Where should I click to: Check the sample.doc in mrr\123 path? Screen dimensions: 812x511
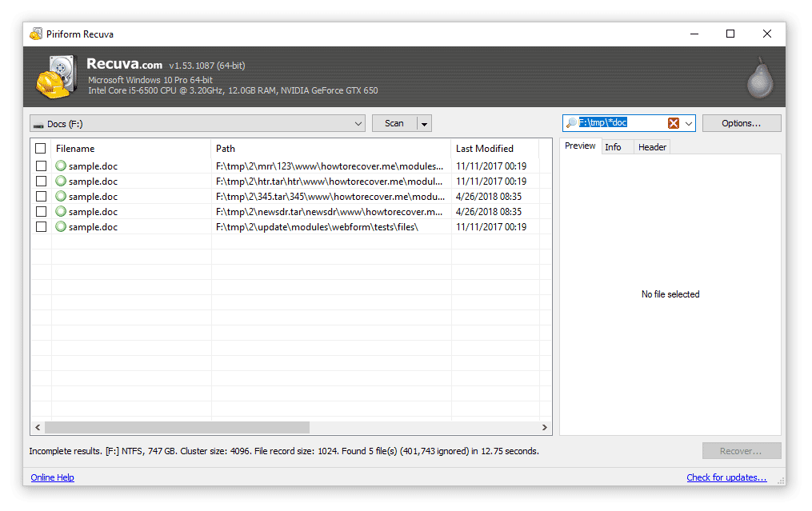click(41, 166)
